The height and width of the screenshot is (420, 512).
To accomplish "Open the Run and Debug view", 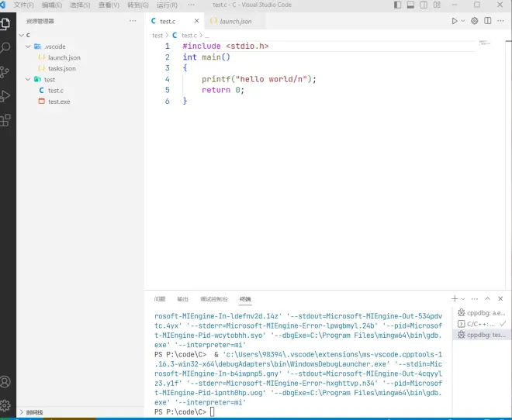I will (7, 96).
